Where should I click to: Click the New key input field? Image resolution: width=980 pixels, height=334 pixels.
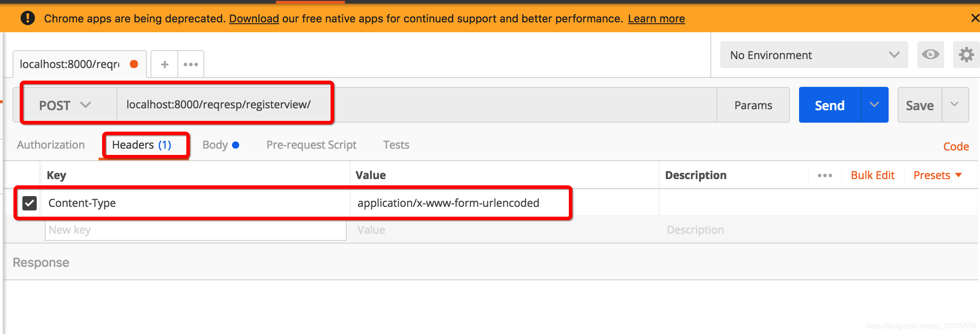pyautogui.click(x=196, y=230)
